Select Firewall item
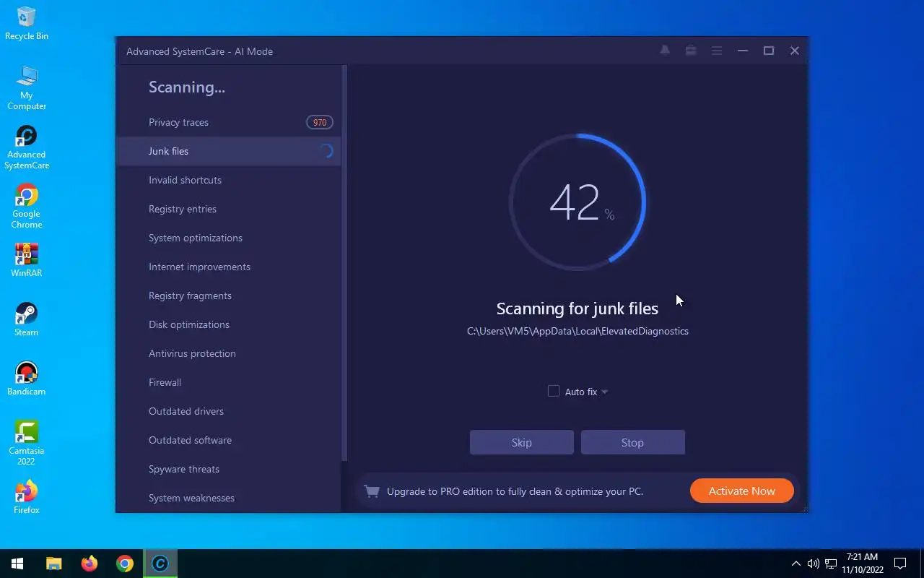This screenshot has height=578, width=924. 229,382
